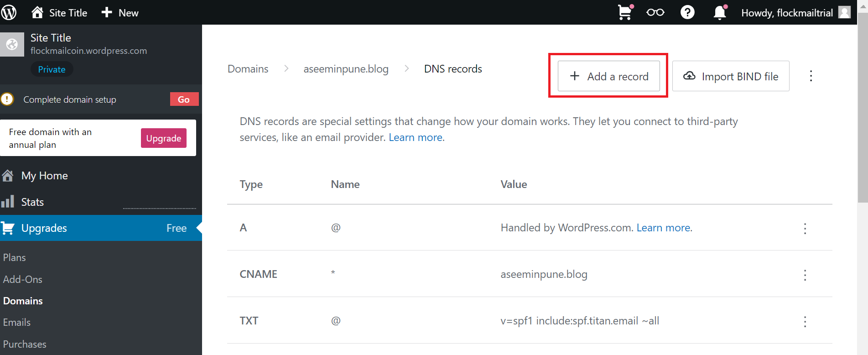Image resolution: width=868 pixels, height=355 pixels.
Task: Open Purchases submenu item
Action: click(25, 344)
